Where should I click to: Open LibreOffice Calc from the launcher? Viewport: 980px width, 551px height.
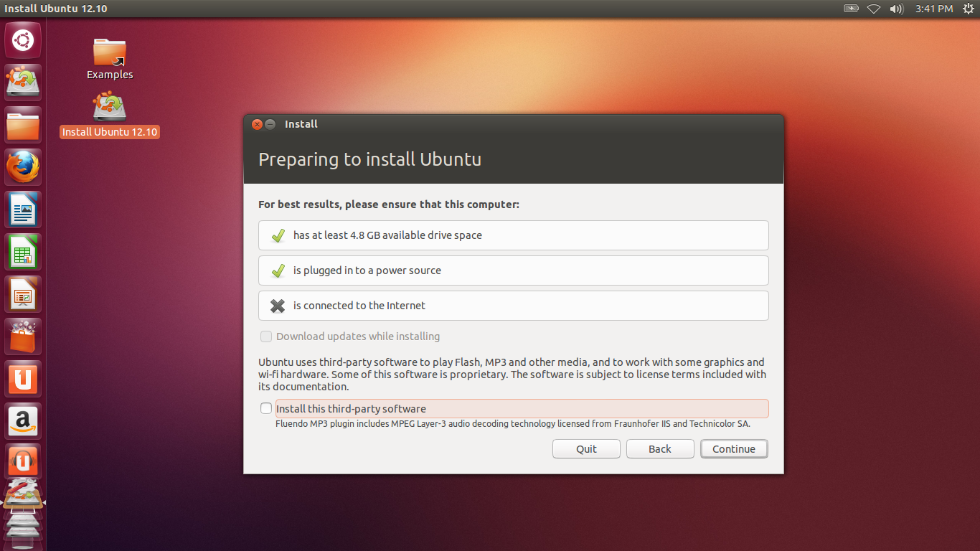23,252
